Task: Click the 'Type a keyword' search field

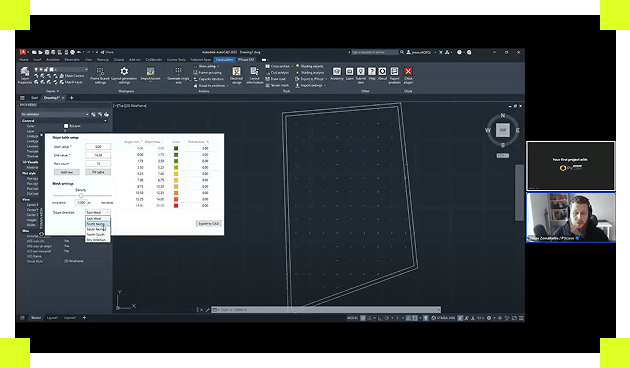Action: coord(374,52)
